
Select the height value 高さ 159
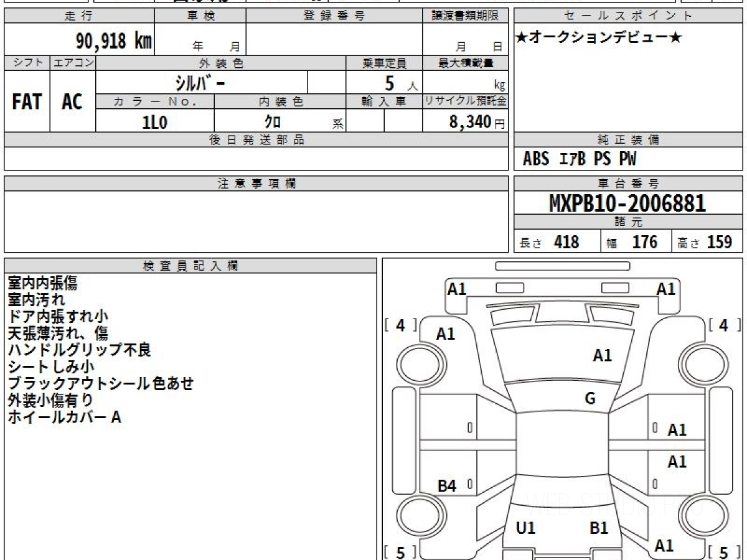point(705,242)
